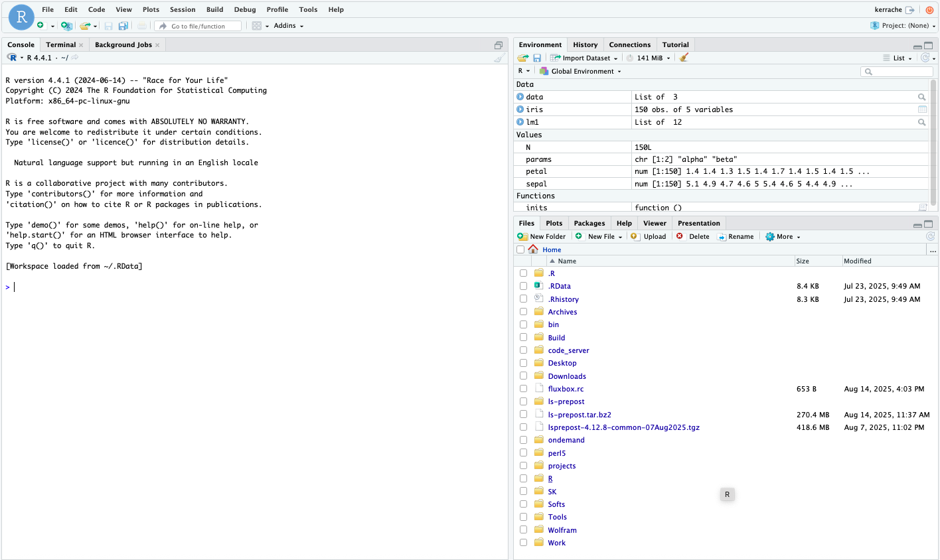
Task: Click the memory usage pie icon
Action: pos(630,58)
